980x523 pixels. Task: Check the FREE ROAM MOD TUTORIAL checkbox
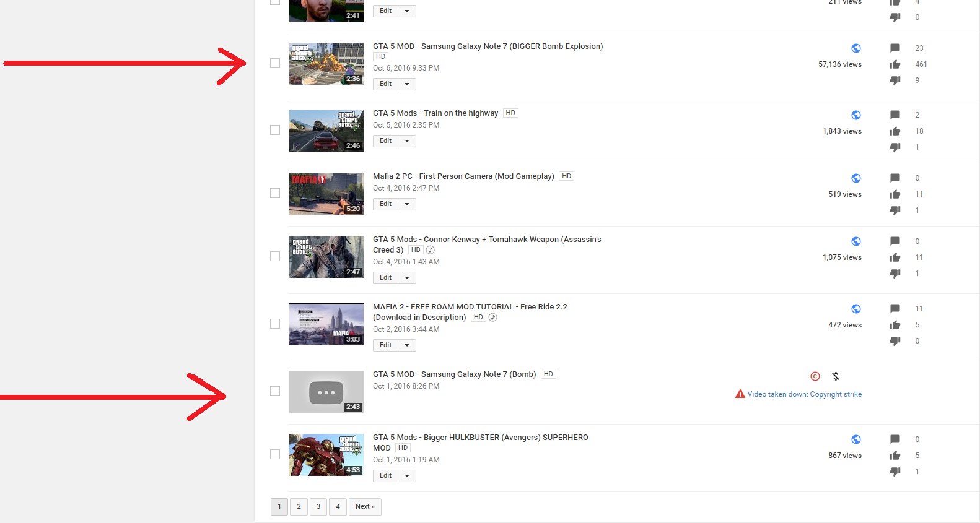point(275,324)
